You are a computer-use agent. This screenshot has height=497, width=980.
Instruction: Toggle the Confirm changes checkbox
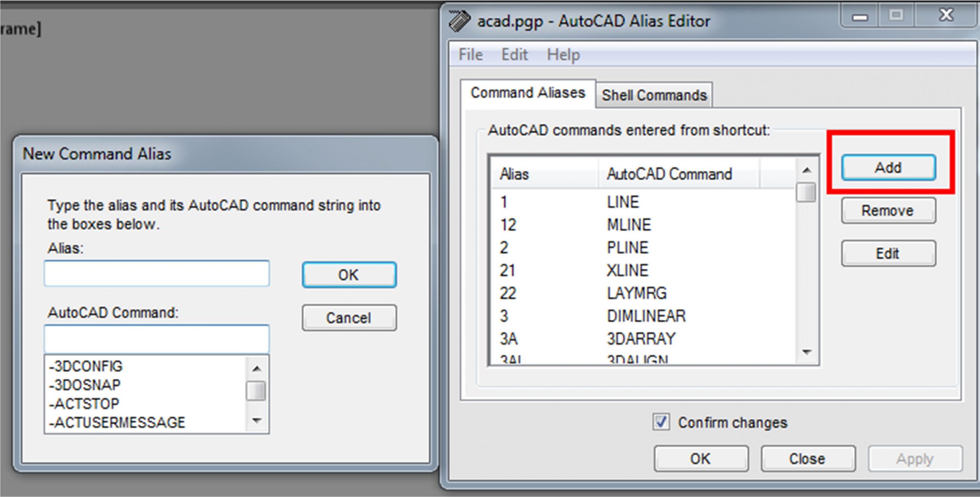point(661,422)
